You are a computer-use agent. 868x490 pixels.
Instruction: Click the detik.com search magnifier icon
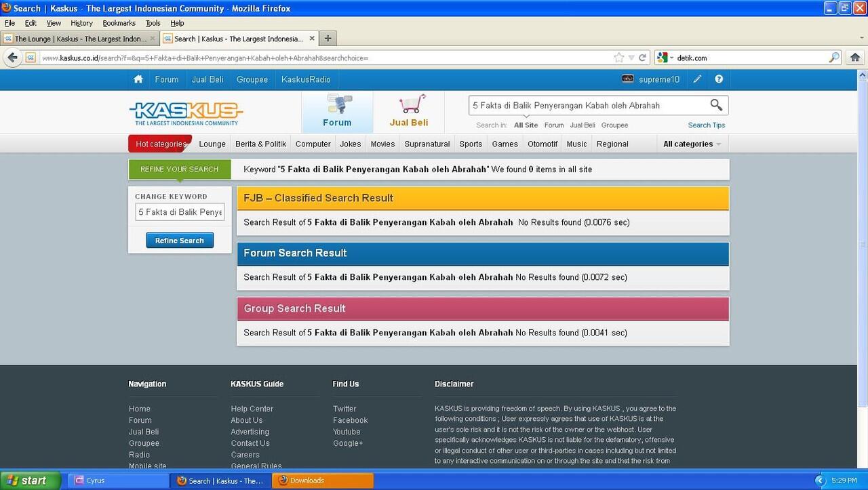coord(834,58)
